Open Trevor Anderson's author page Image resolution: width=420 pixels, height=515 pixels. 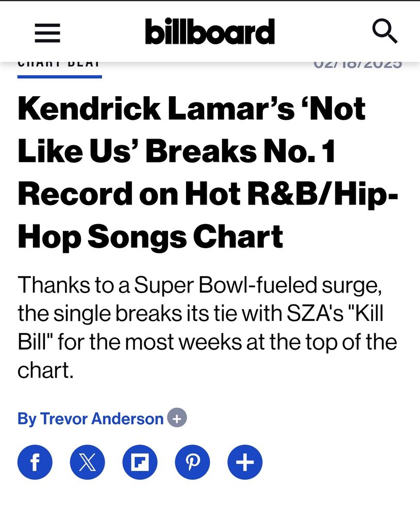[x=102, y=419]
